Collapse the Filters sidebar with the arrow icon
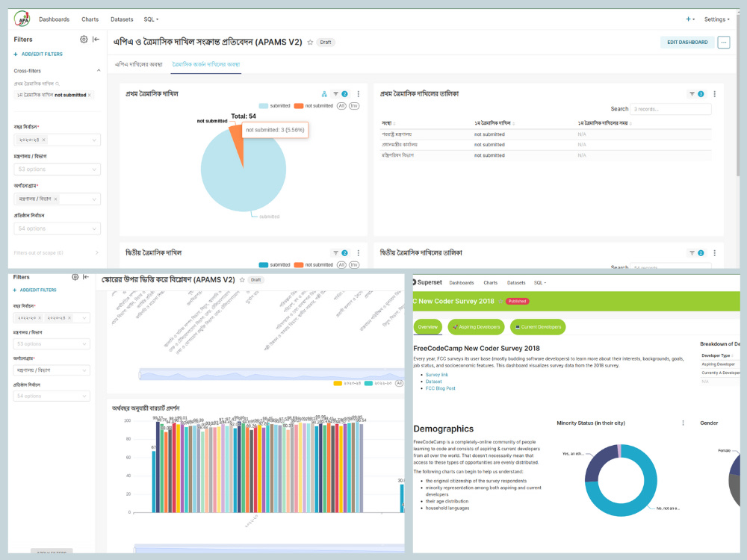Screen dimensions: 747x560 [96, 39]
